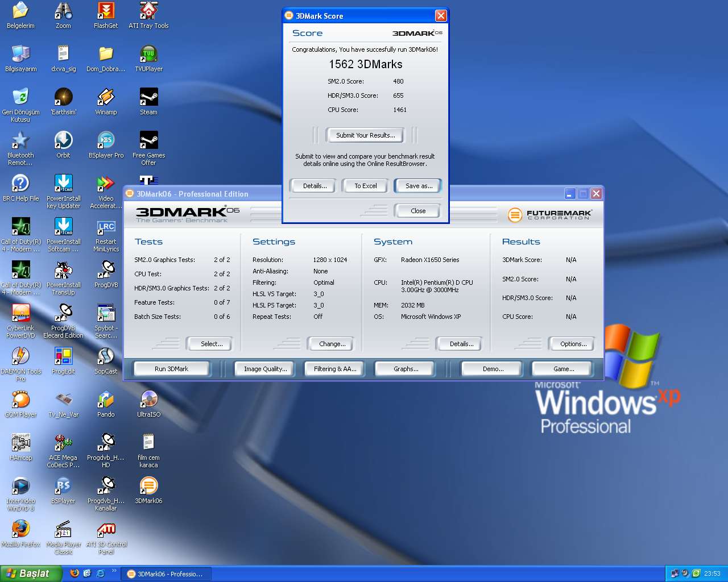Launch CyberLink PowerDVD icon

tap(20, 321)
